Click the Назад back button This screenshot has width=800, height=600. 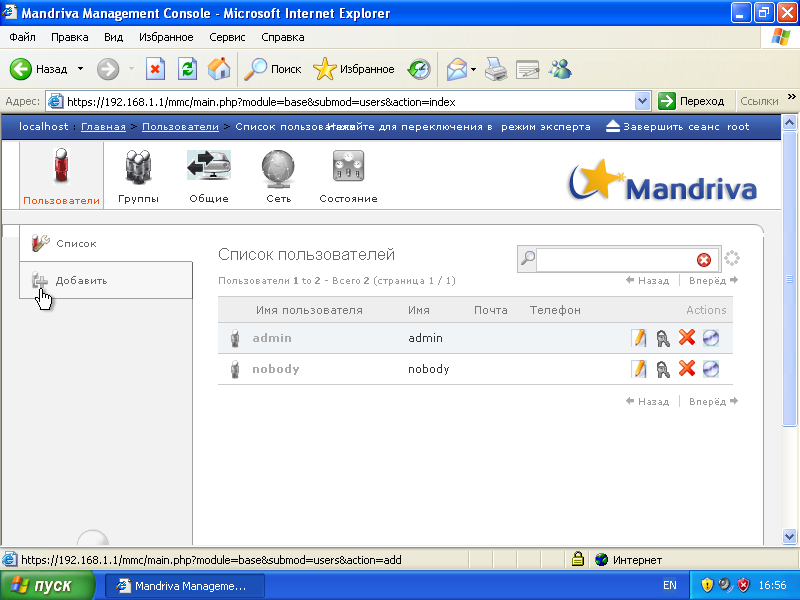pos(39,69)
